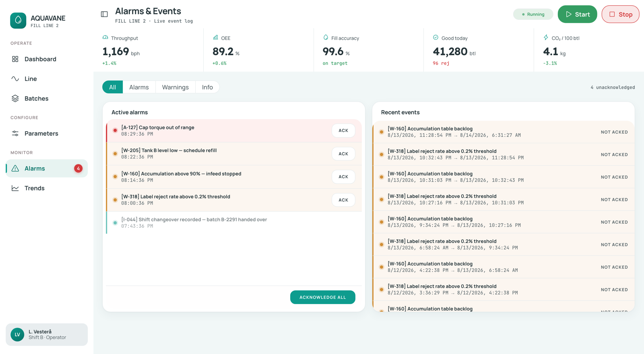Click the Running status indicator
This screenshot has height=354, width=644.
pos(533,14)
